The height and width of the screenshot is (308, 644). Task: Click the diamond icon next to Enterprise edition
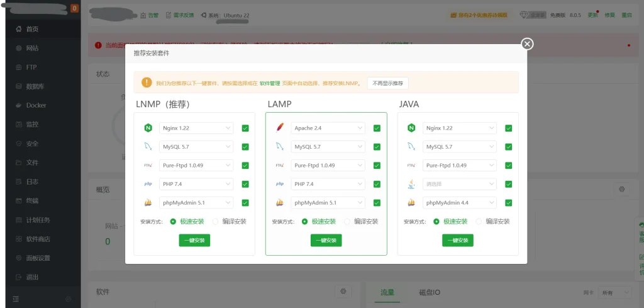[x=525, y=15]
